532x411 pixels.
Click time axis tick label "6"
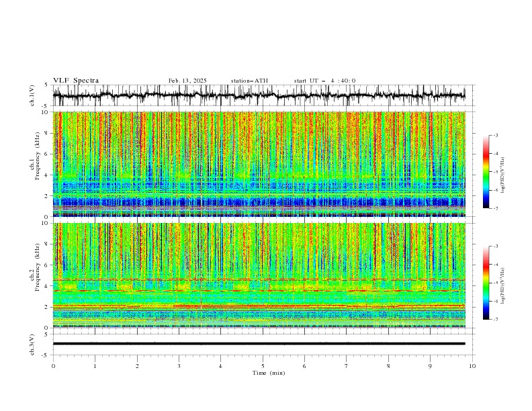[x=304, y=366]
